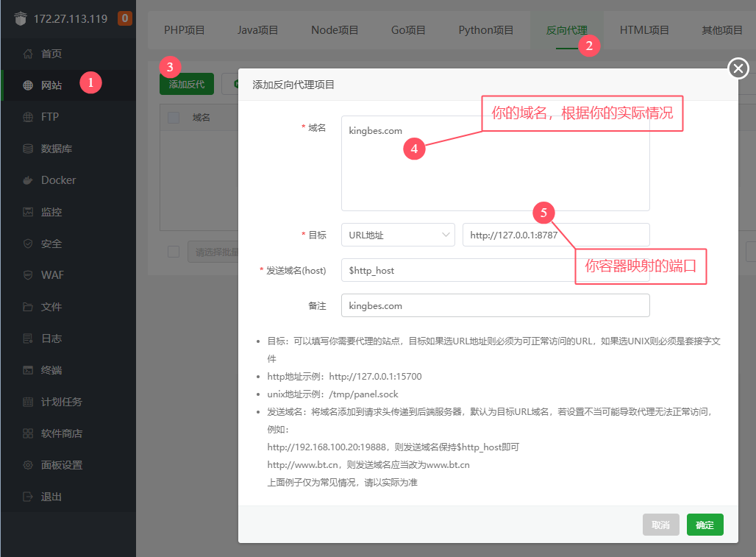The image size is (756, 557).
Task: Switch to the HTML项目 tab
Action: tap(644, 30)
